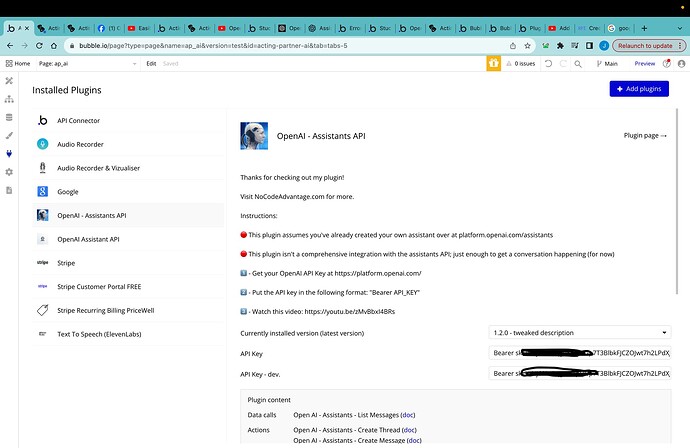Open the Logs icon in left sidebar
This screenshot has height=448, width=690.
point(9,190)
